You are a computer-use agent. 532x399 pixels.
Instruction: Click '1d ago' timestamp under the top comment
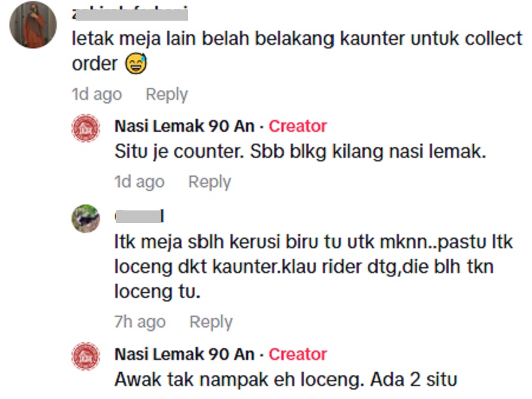coord(97,95)
